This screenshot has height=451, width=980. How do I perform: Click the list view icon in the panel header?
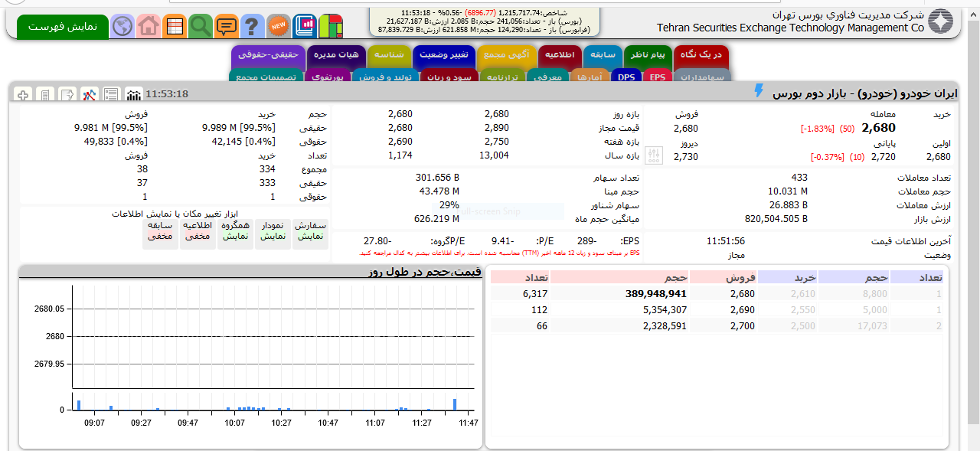112,95
